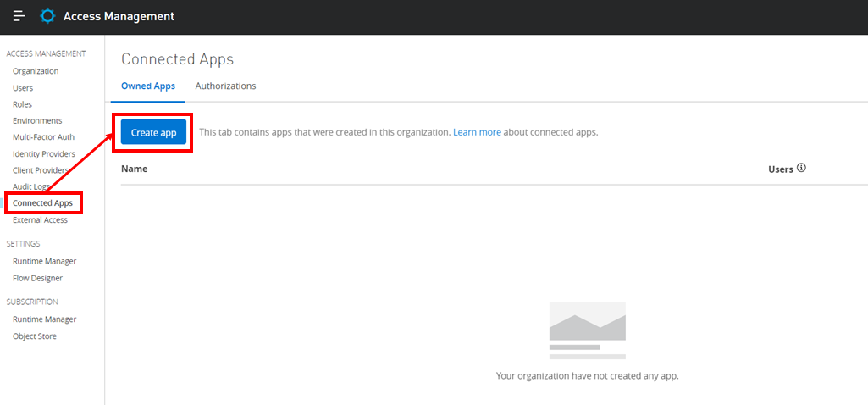The height and width of the screenshot is (405, 868).
Task: Select the Owned Apps tab
Action: (x=148, y=86)
